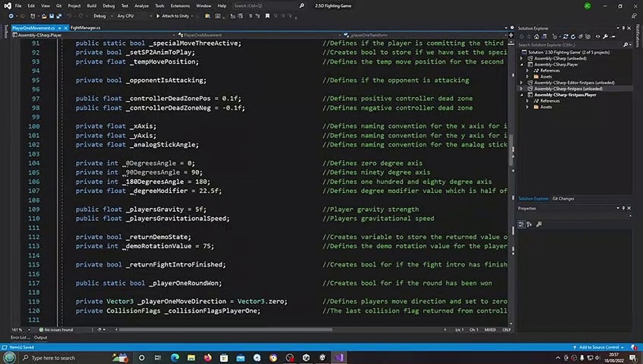Click the Refresh icon in Solution Explorer
This screenshot has width=643, height=364.
click(573, 36)
